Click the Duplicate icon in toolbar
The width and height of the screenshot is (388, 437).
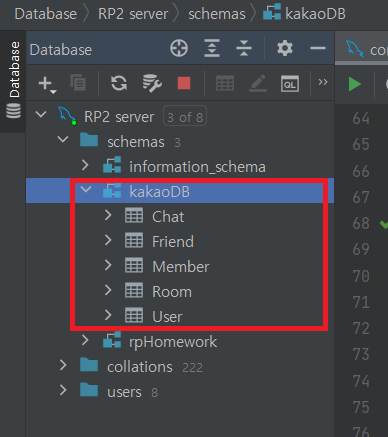78,83
